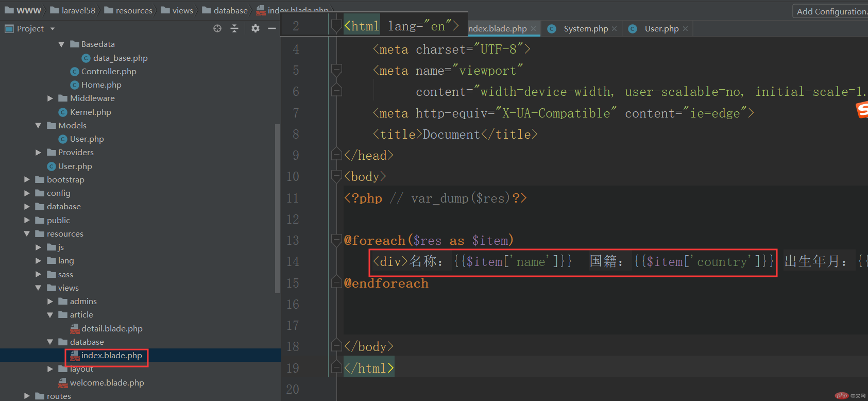The width and height of the screenshot is (868, 401).
Task: Click the UTF-8 charset value
Action: (x=499, y=49)
